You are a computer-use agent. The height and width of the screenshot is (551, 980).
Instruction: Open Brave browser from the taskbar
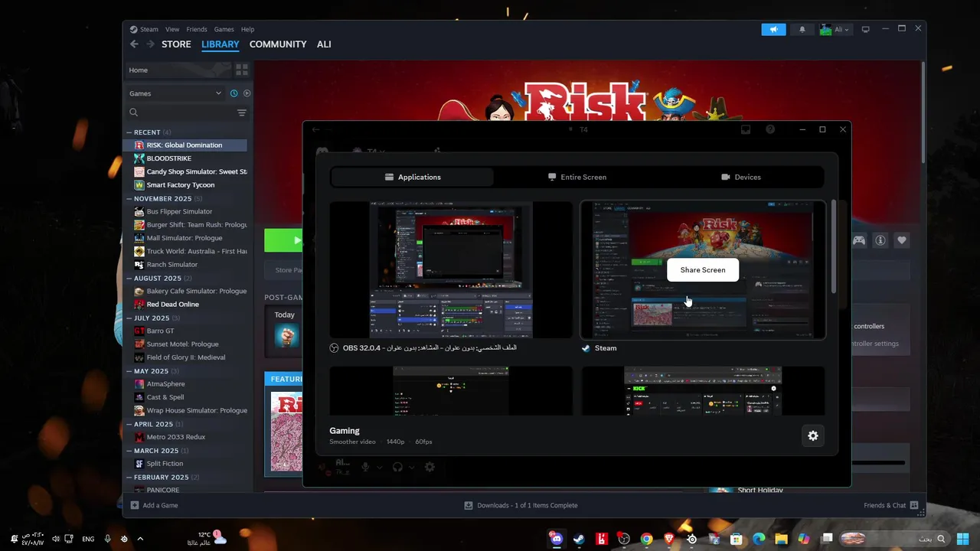(x=670, y=539)
